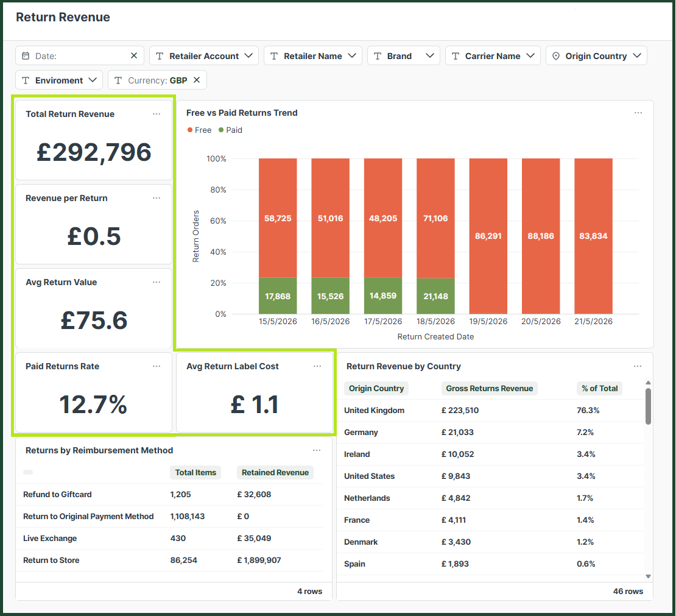Open Return Revenue by Country options
Screen dimensions: 676x616
click(638, 366)
